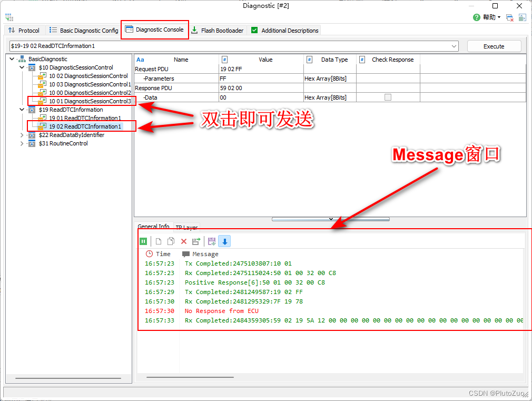Click the $10 DiagnosticSessionControl service icon
This screenshot has height=401, width=532.
point(32,67)
